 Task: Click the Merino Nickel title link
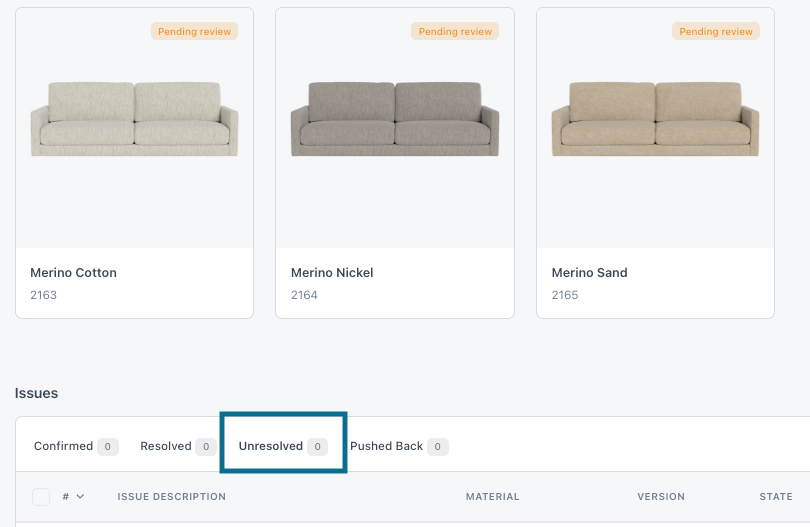[332, 273]
